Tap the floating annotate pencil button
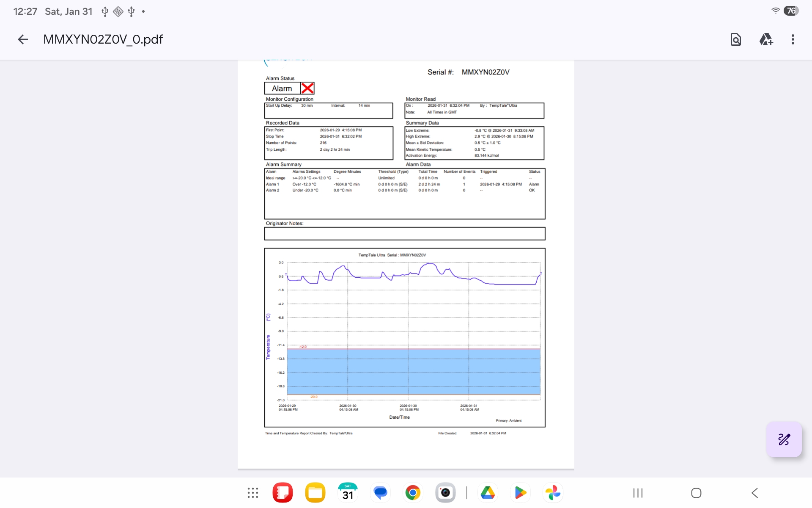 [784, 439]
